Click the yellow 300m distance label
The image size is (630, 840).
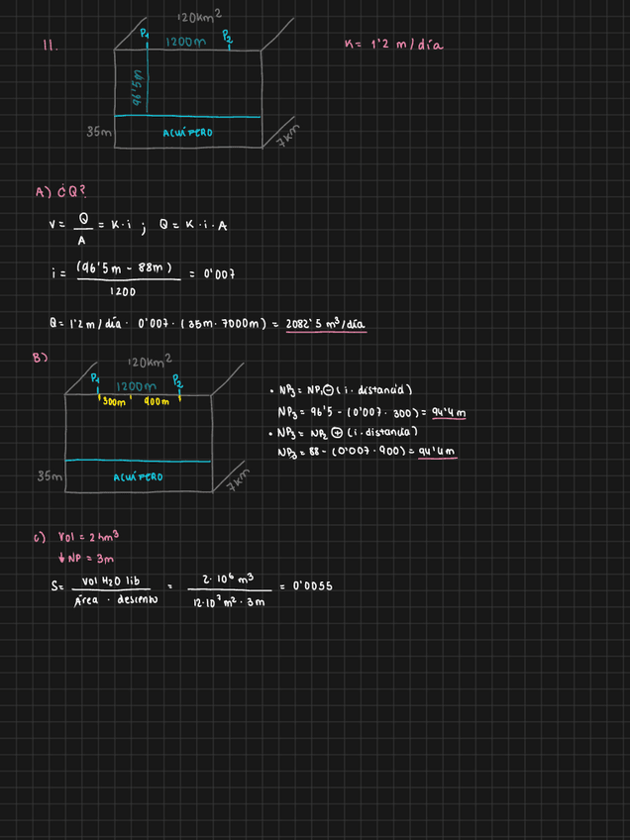point(114,401)
